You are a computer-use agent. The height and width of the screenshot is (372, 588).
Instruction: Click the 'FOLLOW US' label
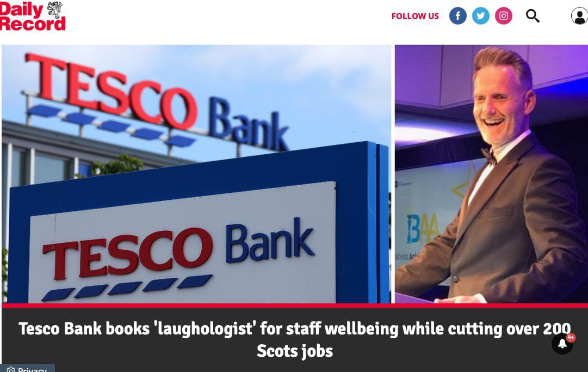(x=415, y=16)
